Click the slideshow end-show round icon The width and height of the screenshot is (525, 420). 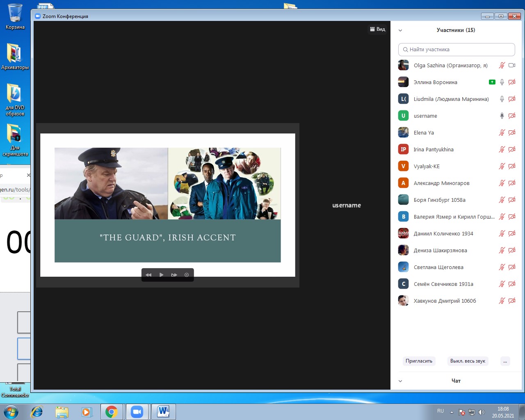[x=187, y=275]
